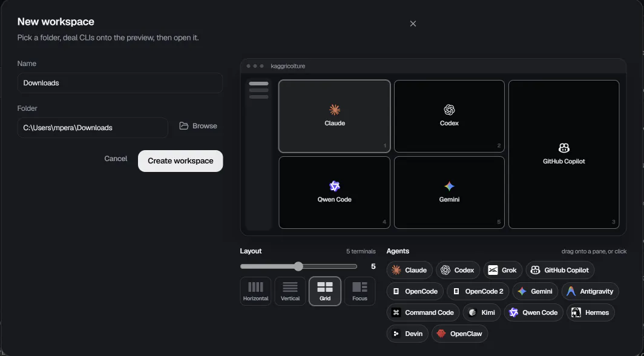
Task: Click the Gemini agent chip
Action: pos(535,291)
